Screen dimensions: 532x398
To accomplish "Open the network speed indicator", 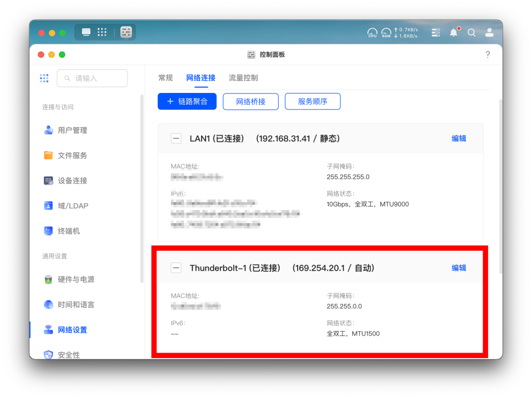I will (406, 33).
